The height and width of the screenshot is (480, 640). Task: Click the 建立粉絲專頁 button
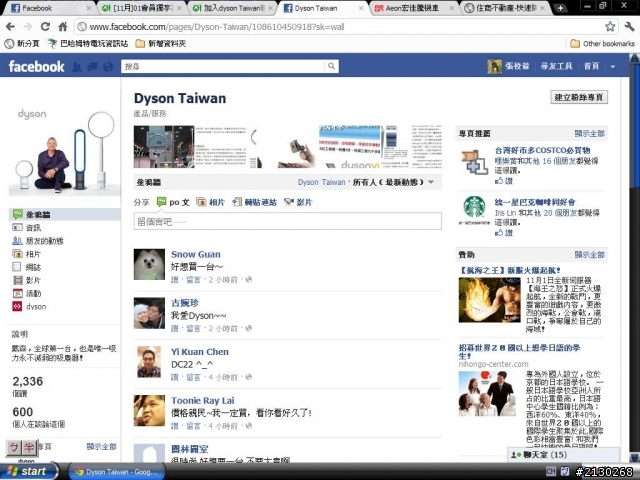click(579, 97)
